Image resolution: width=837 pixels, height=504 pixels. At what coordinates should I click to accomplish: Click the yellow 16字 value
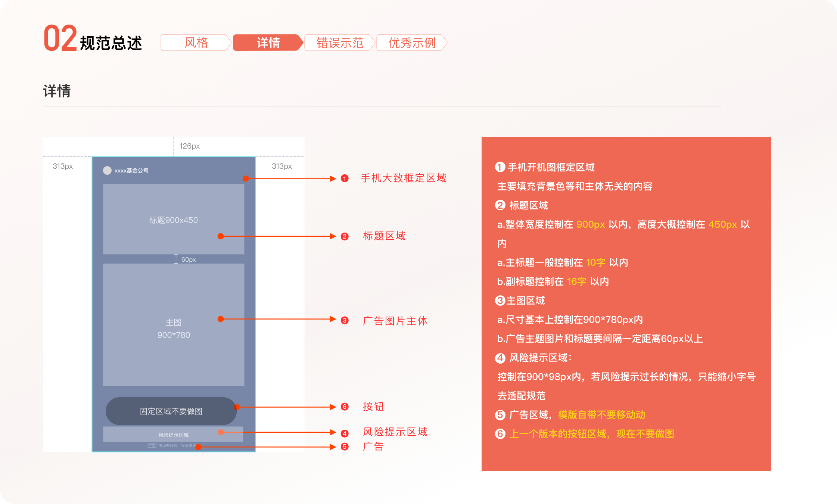[576, 281]
